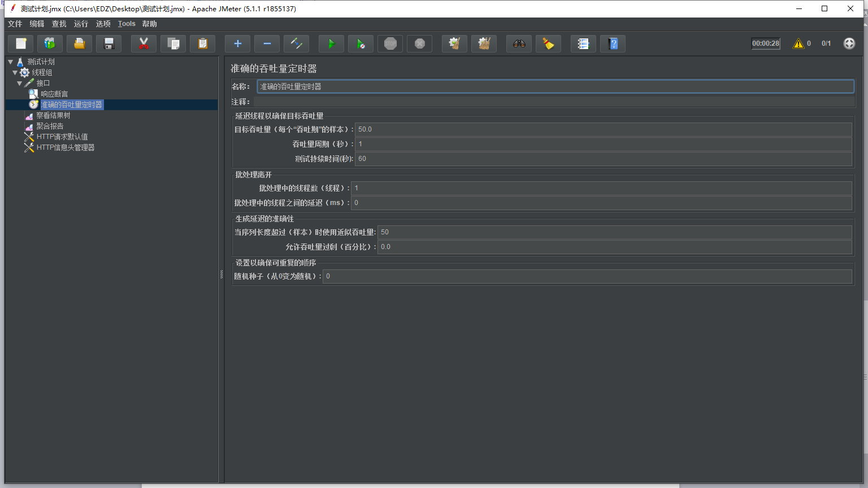Click the warning triangle log indicator

click(x=798, y=43)
